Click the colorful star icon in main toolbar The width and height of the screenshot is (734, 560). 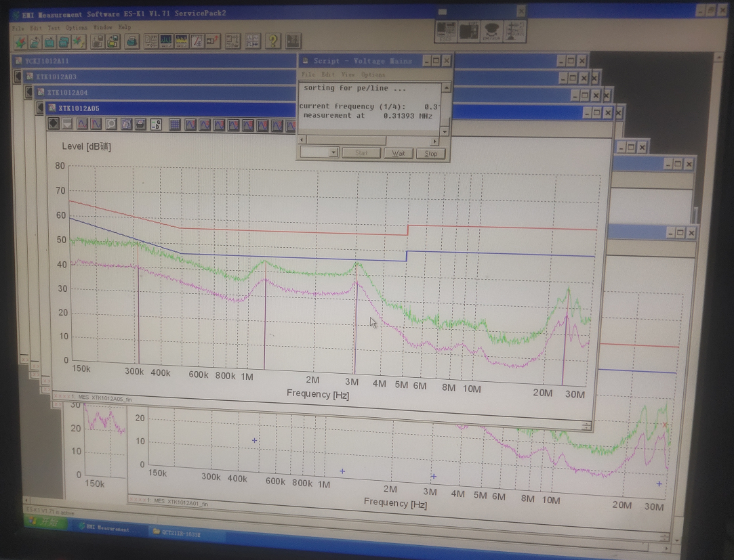(20, 43)
